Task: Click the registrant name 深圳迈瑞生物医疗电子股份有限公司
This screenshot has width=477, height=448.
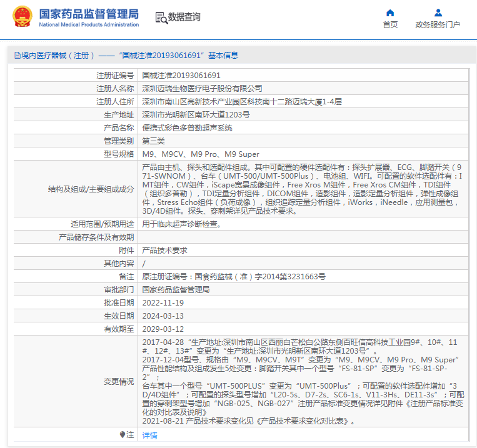Action: point(203,88)
